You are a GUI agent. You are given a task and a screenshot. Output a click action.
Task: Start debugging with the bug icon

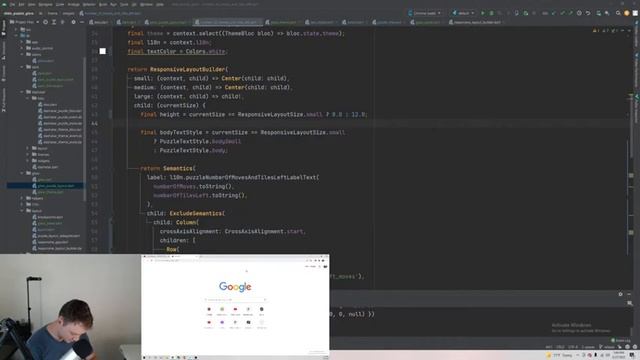coord(491,13)
